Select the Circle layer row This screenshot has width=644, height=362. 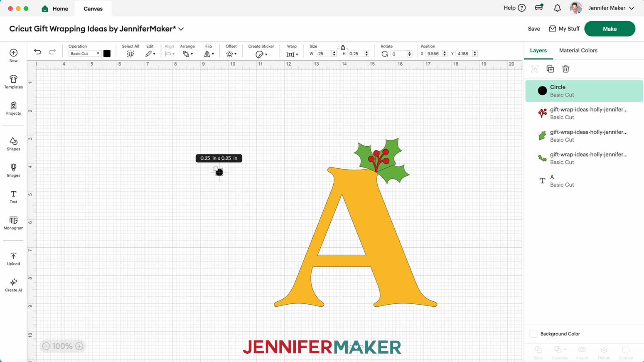coord(584,91)
